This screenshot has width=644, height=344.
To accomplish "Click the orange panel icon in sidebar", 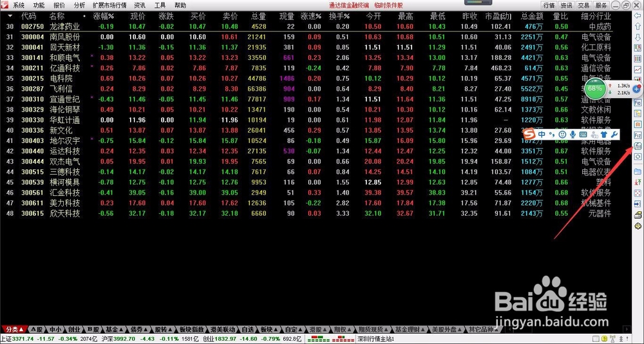I will pyautogui.click(x=638, y=124).
